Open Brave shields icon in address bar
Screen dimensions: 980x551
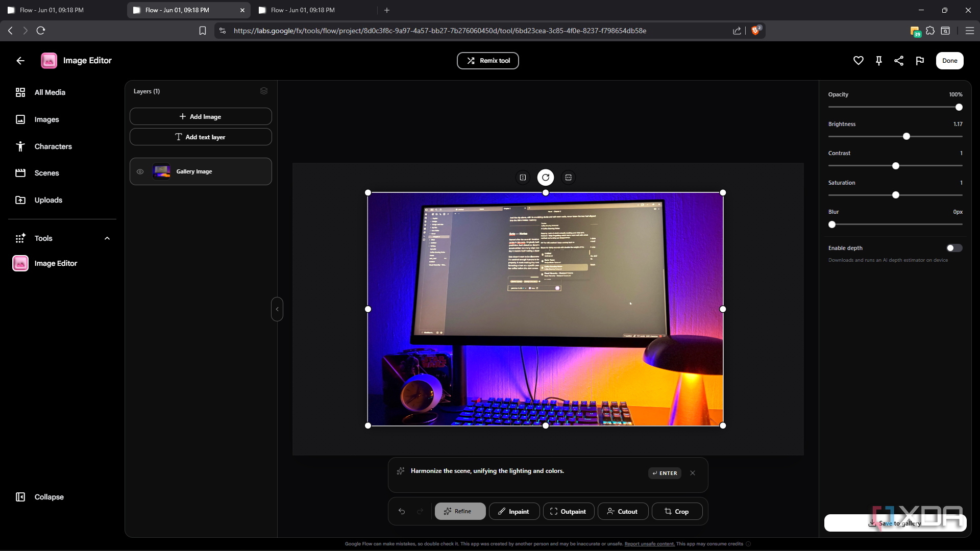[756, 31]
